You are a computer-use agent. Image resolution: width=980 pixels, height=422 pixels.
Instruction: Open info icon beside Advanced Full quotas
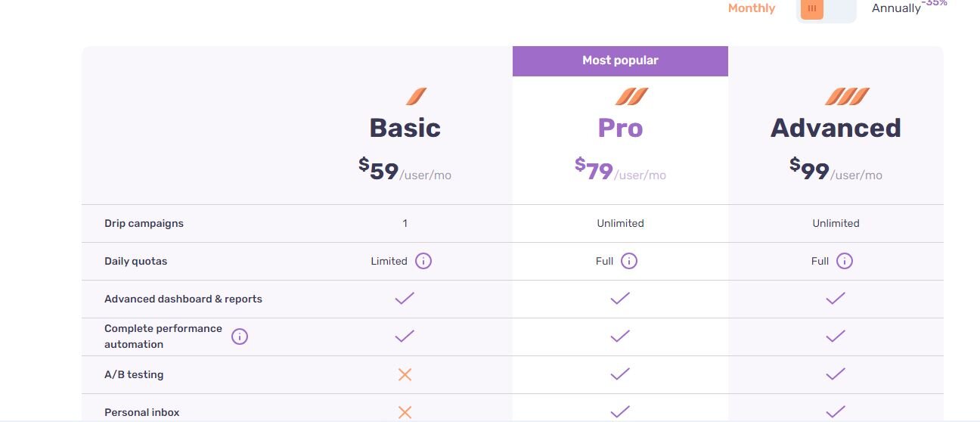click(x=845, y=261)
